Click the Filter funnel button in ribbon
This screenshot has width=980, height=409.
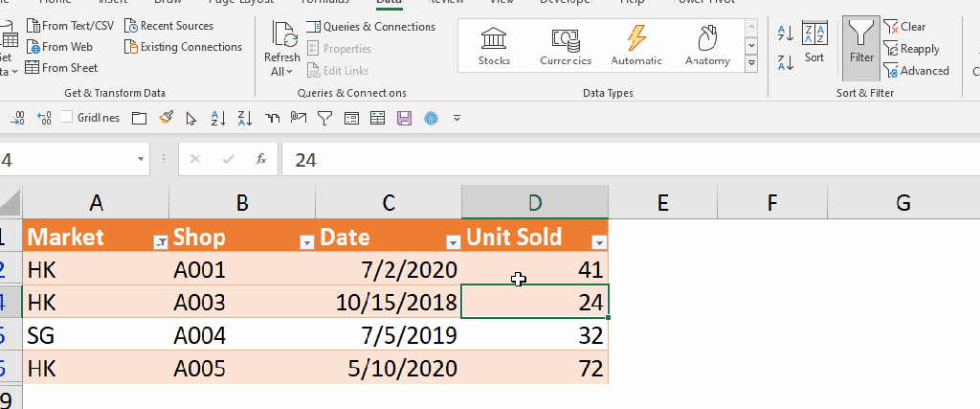(860, 43)
